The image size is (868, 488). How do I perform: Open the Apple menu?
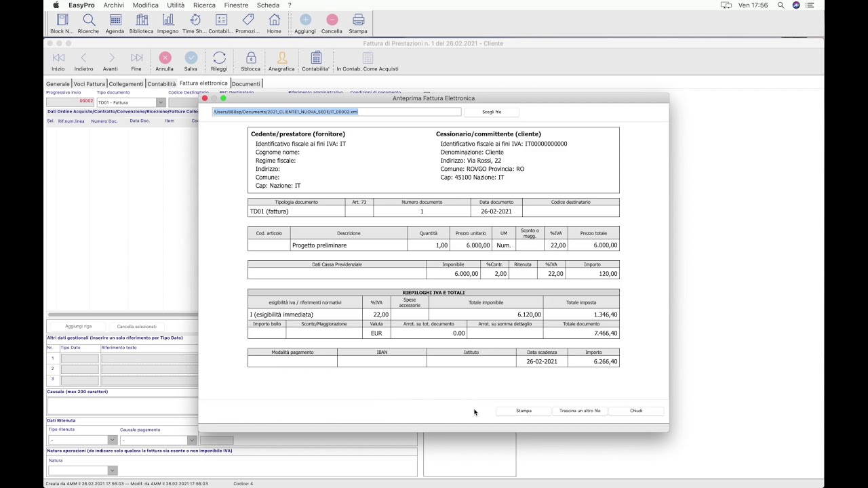[x=56, y=5]
